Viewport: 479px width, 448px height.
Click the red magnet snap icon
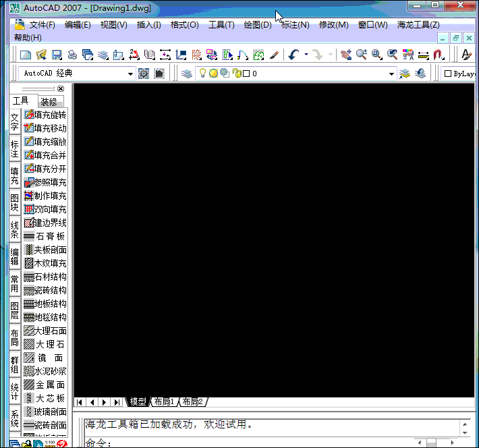pos(439,55)
